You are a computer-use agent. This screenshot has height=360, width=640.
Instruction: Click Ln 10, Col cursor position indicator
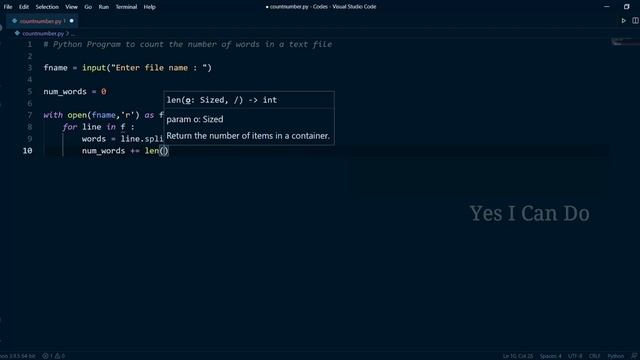(x=518, y=356)
